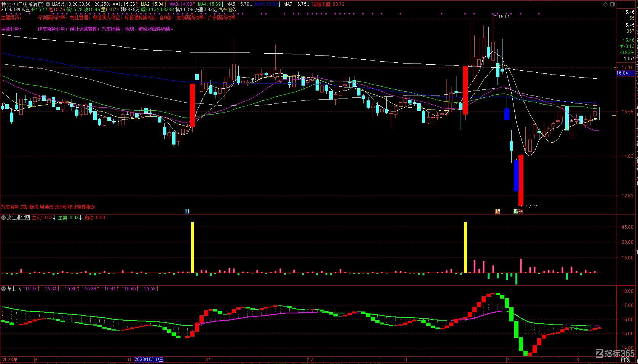Image resolution: width=638 pixels, height=364 pixels.
Task: Click the 物业管理概念 sector tag
Action: coord(82,207)
